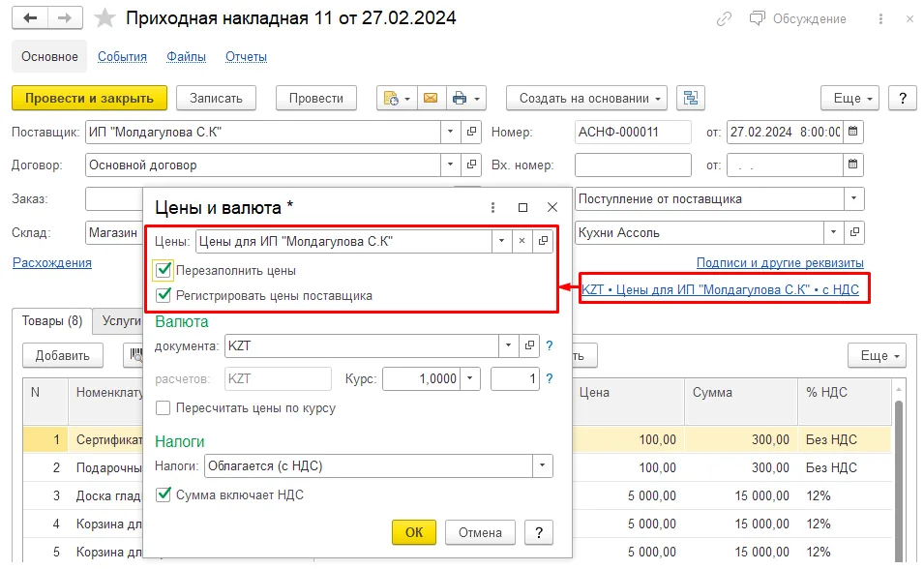
Task: Open Подписи и другие реквизиты link
Action: pos(780,263)
